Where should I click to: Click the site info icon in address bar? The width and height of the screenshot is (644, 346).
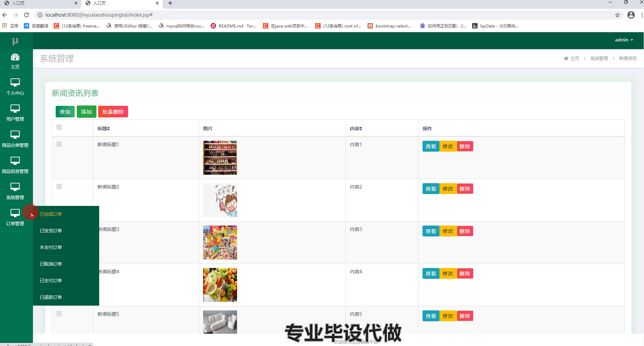(x=40, y=15)
